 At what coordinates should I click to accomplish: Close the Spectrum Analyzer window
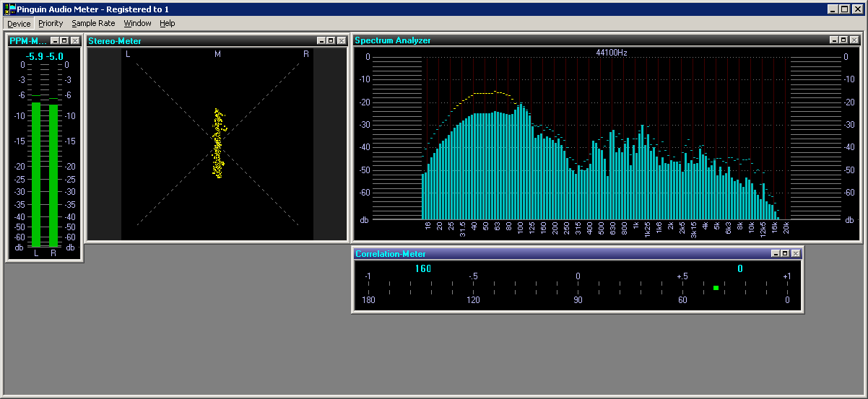[854, 40]
